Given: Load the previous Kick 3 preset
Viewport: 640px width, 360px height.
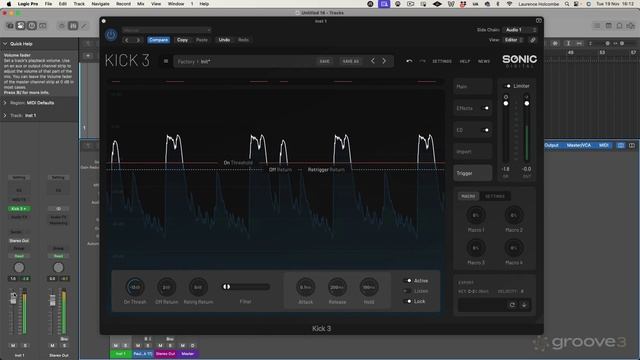Looking at the screenshot, I should point(373,61).
